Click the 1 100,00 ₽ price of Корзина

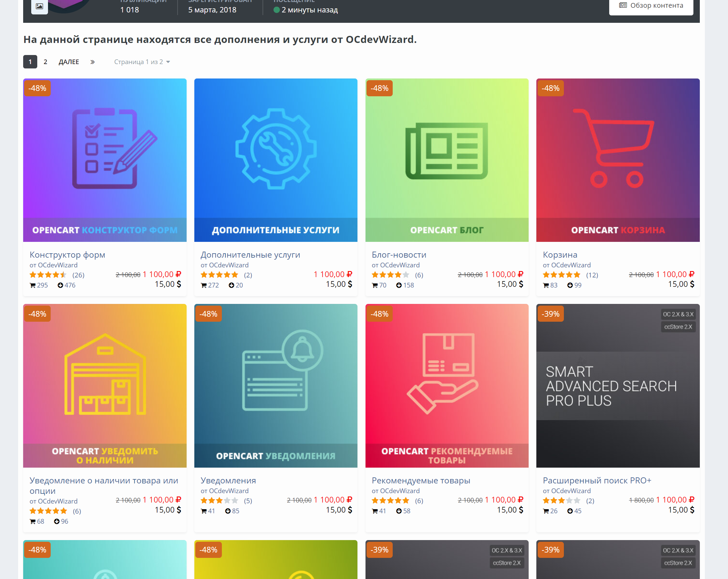click(675, 274)
